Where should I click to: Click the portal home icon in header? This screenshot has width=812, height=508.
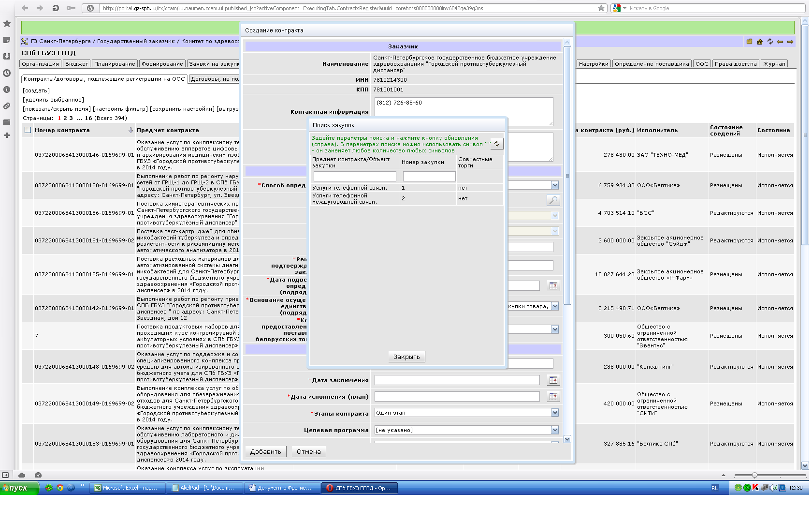(x=760, y=42)
